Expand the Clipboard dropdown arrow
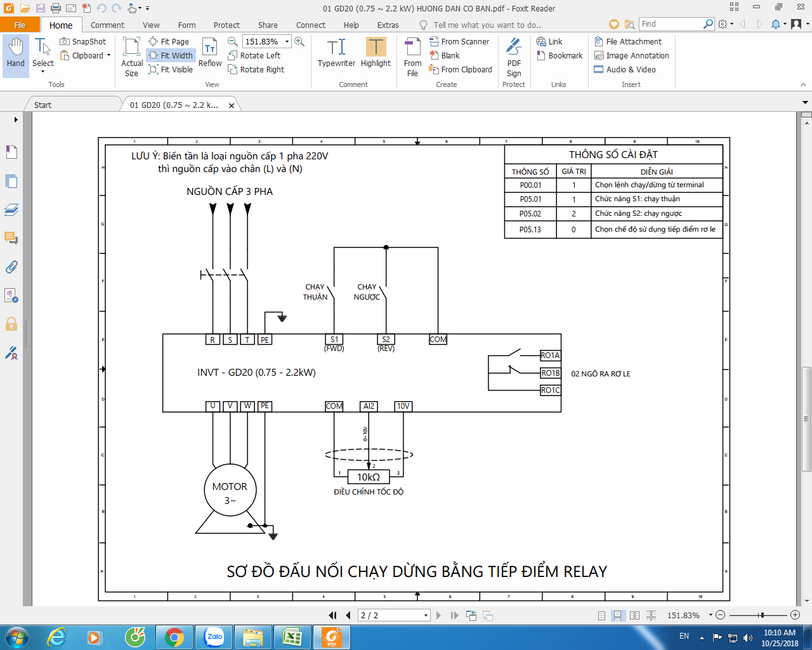812x650 pixels. (108, 55)
